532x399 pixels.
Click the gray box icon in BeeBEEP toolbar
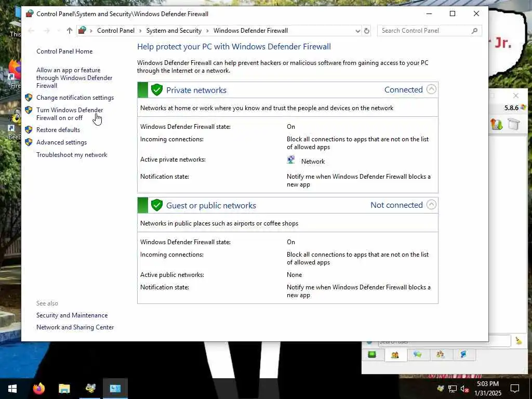(514, 124)
